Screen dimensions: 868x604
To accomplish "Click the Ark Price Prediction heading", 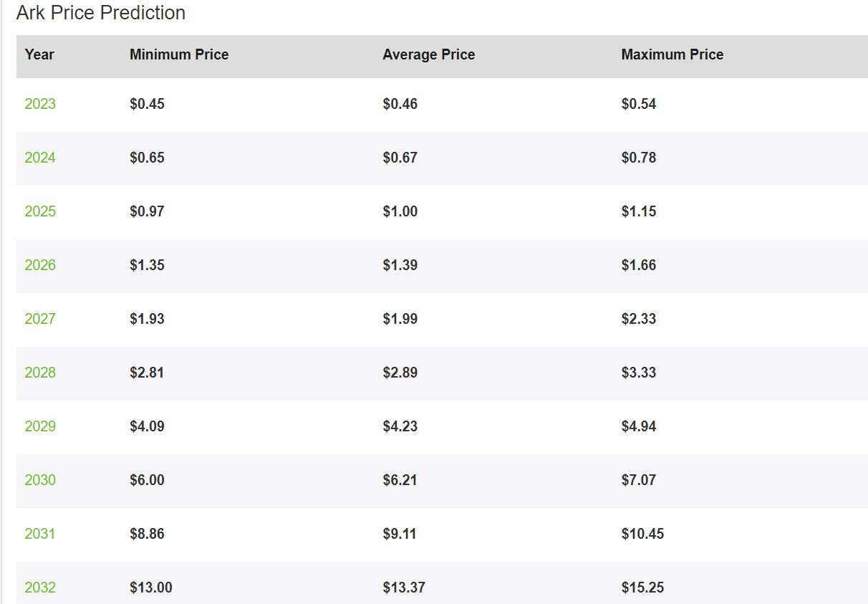I will 101,13.
